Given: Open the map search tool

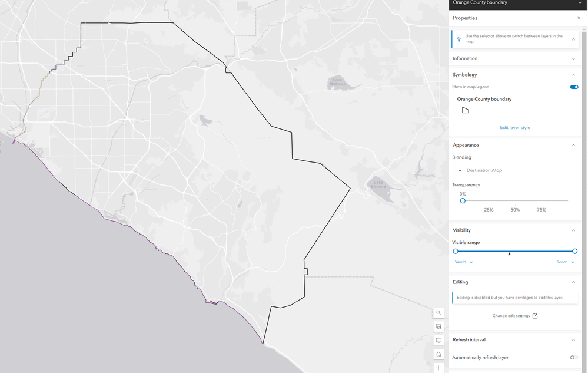Looking at the screenshot, I should (x=438, y=312).
